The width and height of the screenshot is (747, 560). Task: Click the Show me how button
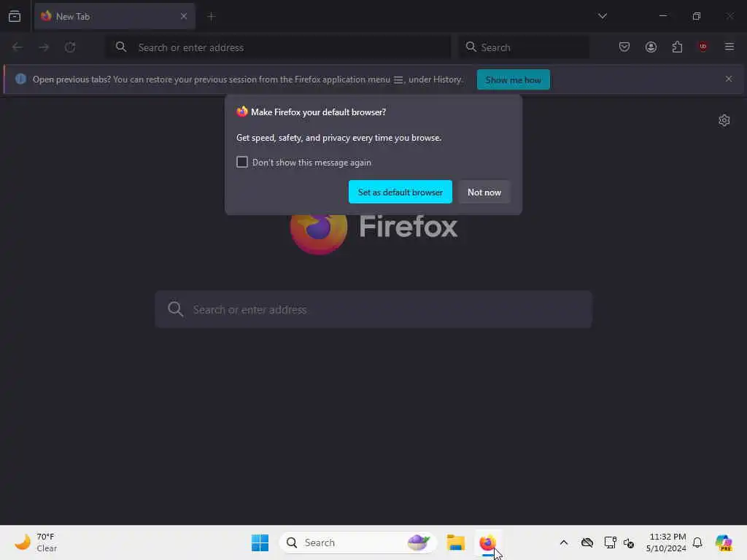(513, 79)
